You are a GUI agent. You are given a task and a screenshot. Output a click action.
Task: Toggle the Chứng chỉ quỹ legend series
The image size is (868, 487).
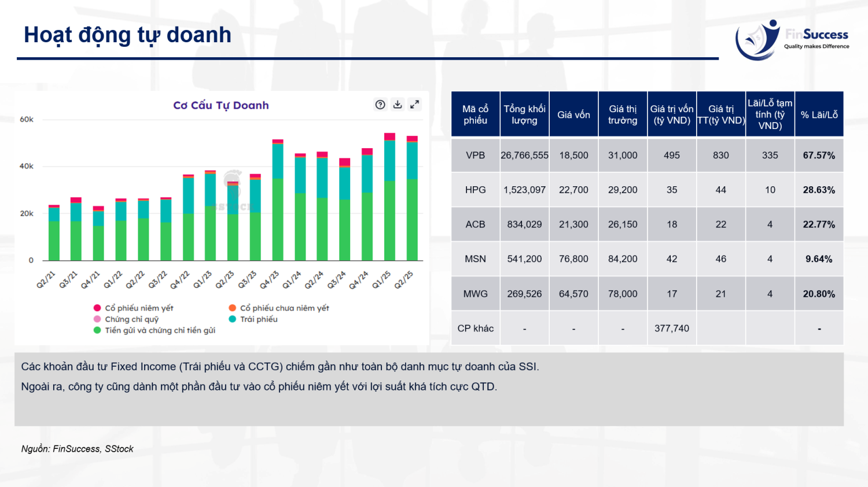[131, 319]
